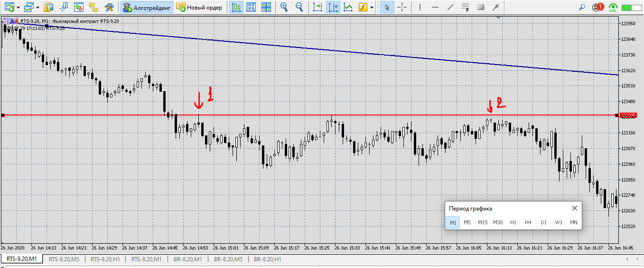Select the cursor arrow tool
Viewport: 644px width, 268px height.
click(x=387, y=7)
